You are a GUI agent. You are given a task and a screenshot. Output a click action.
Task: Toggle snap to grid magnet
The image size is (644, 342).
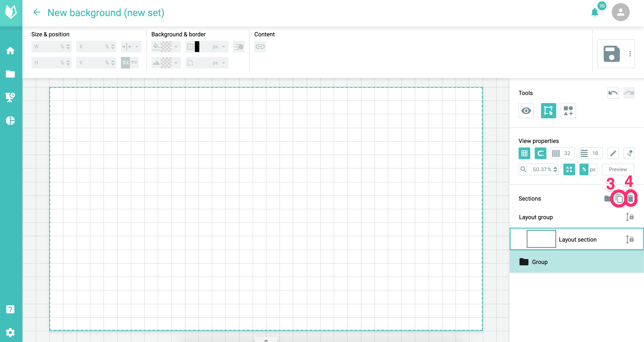[x=540, y=153]
